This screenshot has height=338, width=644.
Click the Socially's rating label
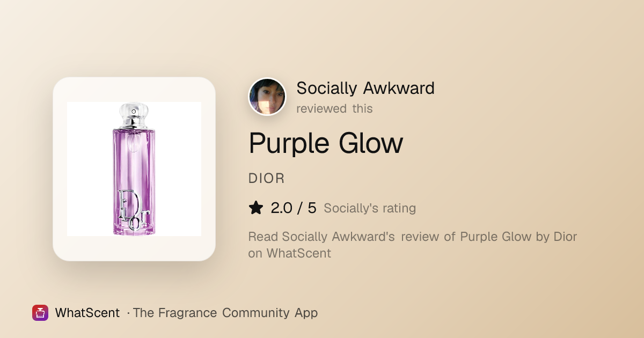(x=370, y=208)
